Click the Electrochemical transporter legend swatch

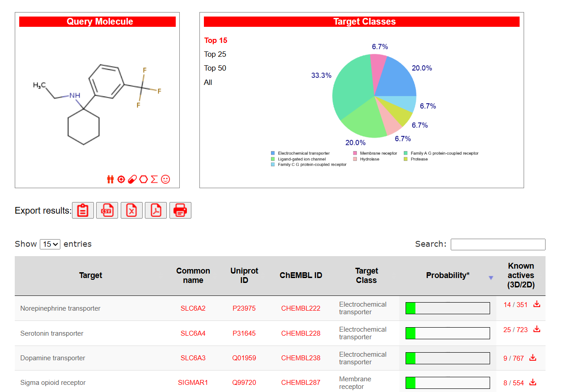click(x=273, y=153)
